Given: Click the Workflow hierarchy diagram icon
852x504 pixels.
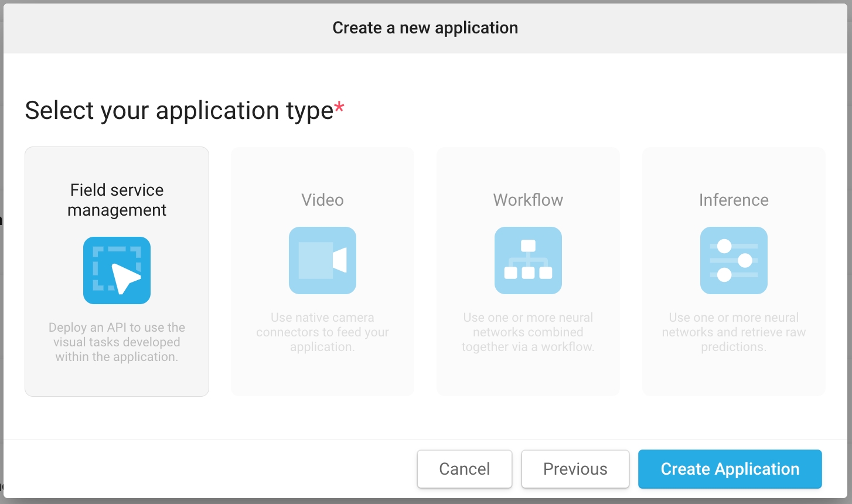Looking at the screenshot, I should (x=528, y=260).
